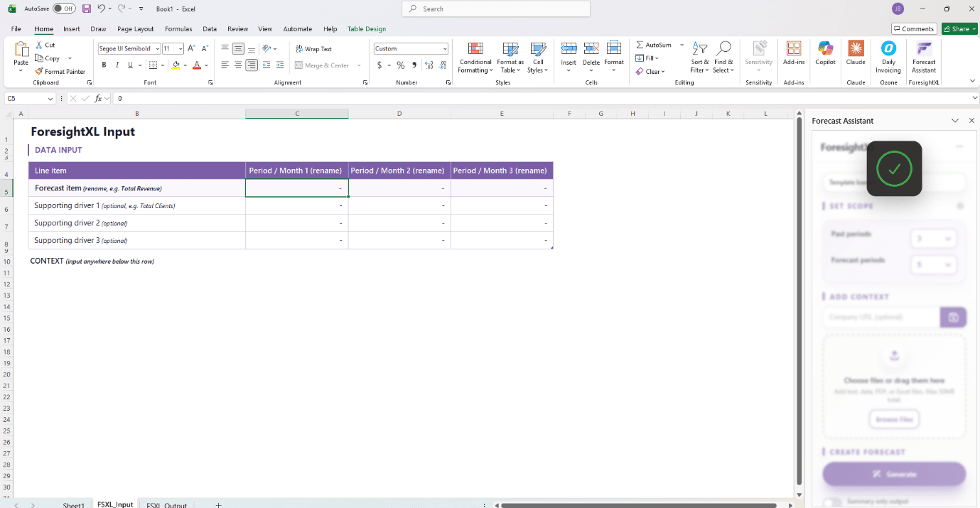This screenshot has height=508, width=980.
Task: Open the Past periods dropdown
Action: [x=933, y=238]
